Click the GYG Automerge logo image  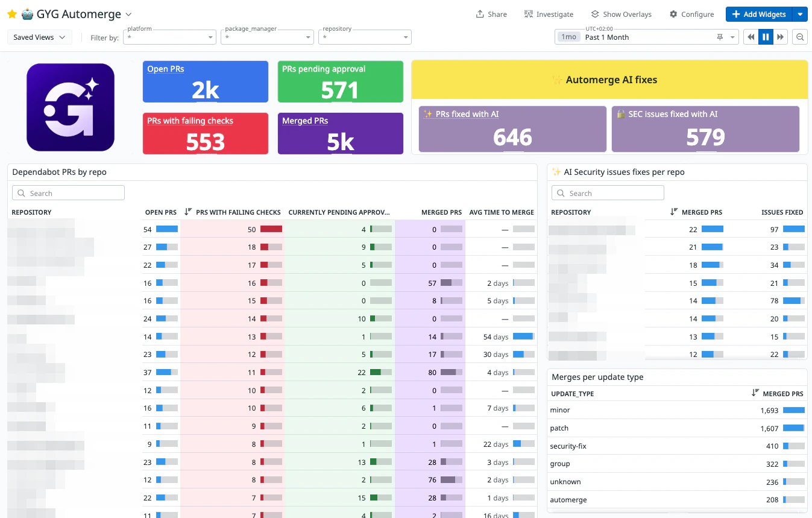coord(71,107)
